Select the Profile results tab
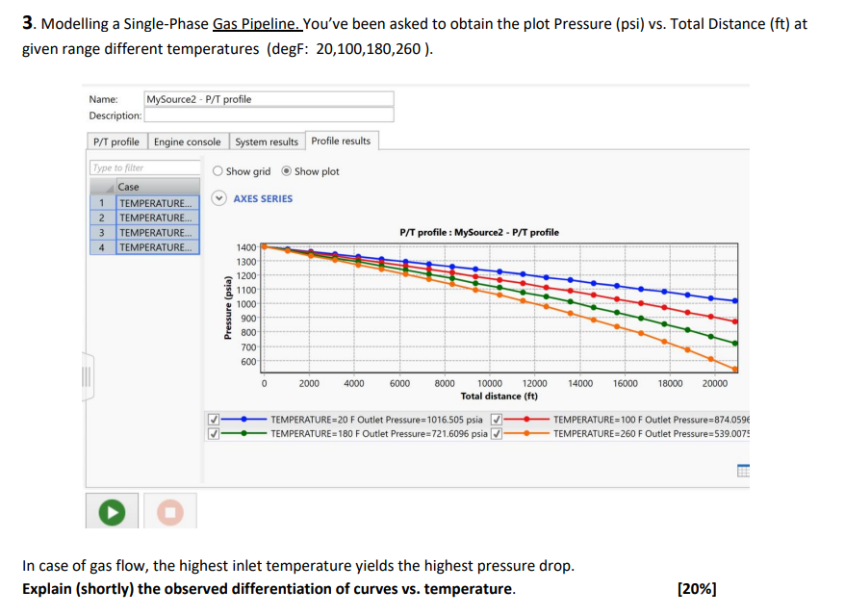The height and width of the screenshot is (616, 845). click(341, 141)
